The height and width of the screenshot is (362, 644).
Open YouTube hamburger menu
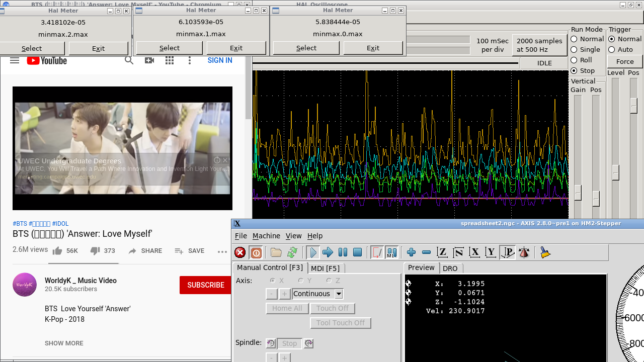coord(15,60)
